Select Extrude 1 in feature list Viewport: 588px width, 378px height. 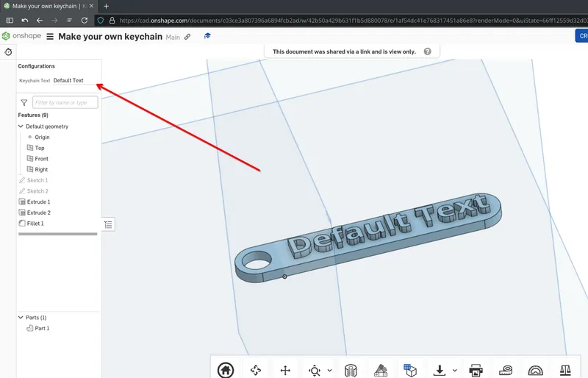(x=37, y=202)
